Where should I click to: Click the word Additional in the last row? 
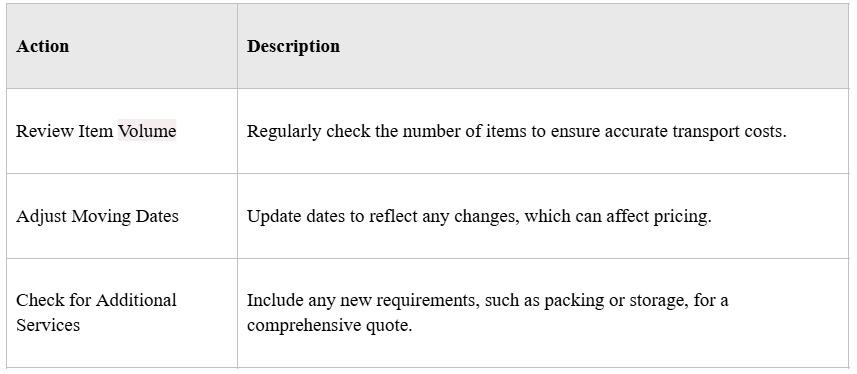pos(136,300)
